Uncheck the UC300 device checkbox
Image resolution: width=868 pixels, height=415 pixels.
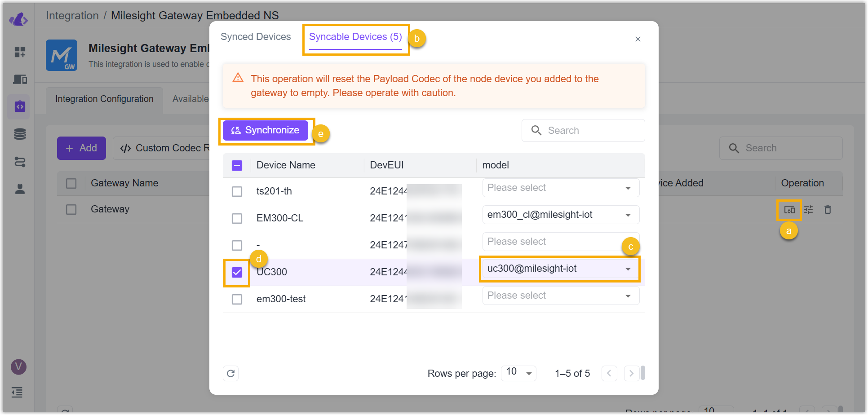point(237,272)
